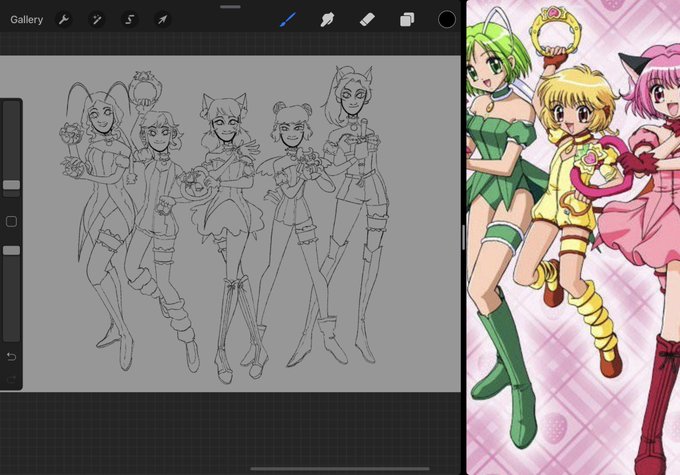The image size is (680, 475).
Task: Redo with the dimmed arrow icon
Action: click(x=11, y=380)
